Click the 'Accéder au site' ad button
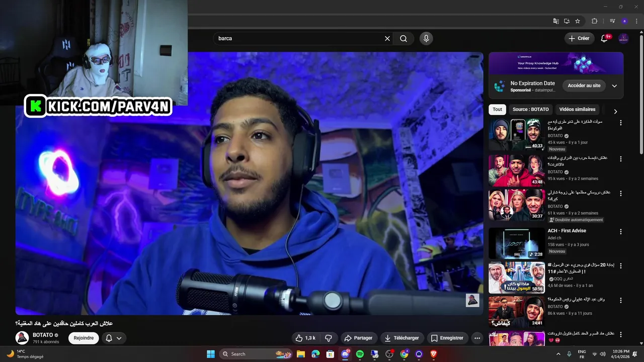Image resolution: width=644 pixels, height=362 pixels. 584,86
